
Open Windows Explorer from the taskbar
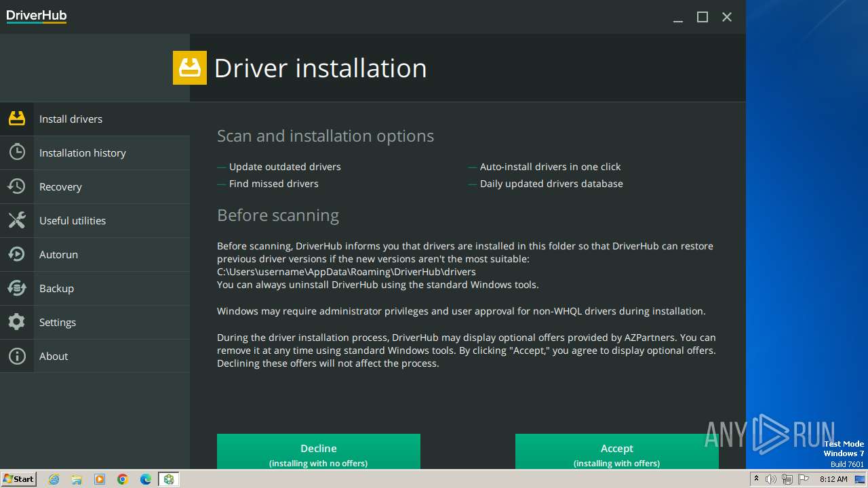point(77,479)
